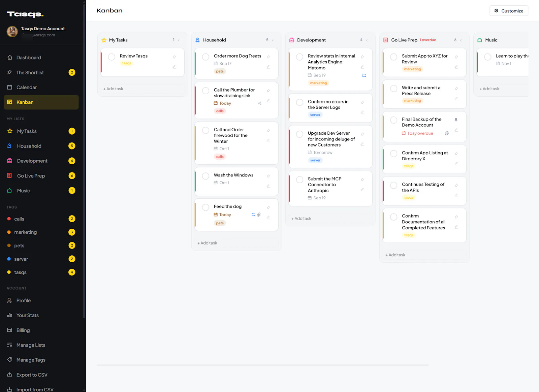Filter by the blue 'server' tag in sidebar
This screenshot has width=539, height=392.
(x=41, y=259)
